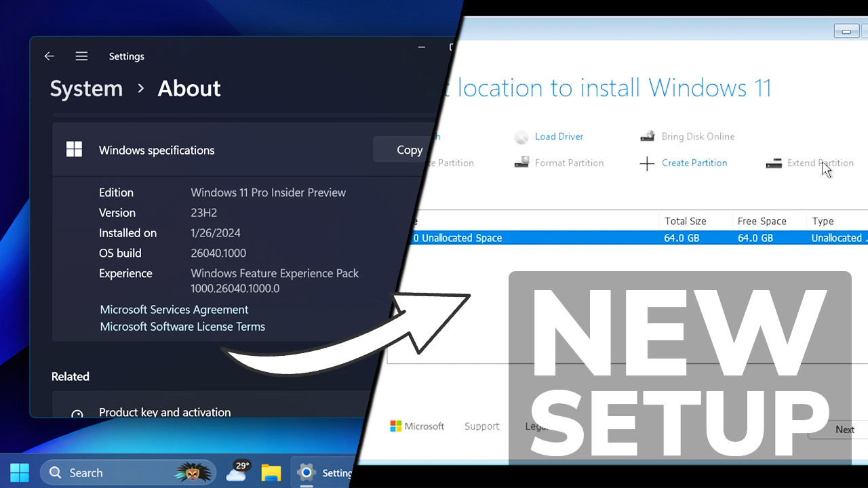Open the Settings navigation hamburger menu
The width and height of the screenshot is (868, 488).
coord(81,56)
